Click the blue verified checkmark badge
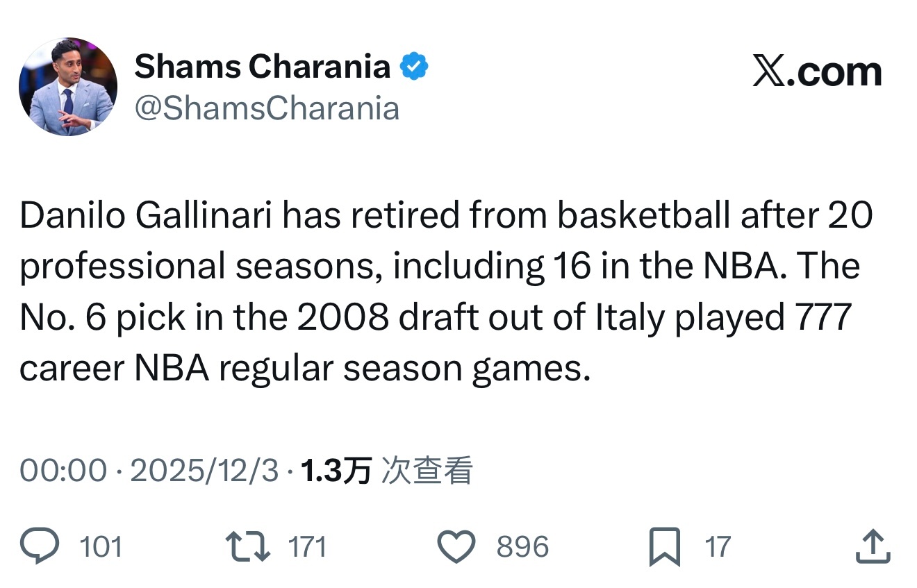The width and height of the screenshot is (917, 588). (x=414, y=67)
